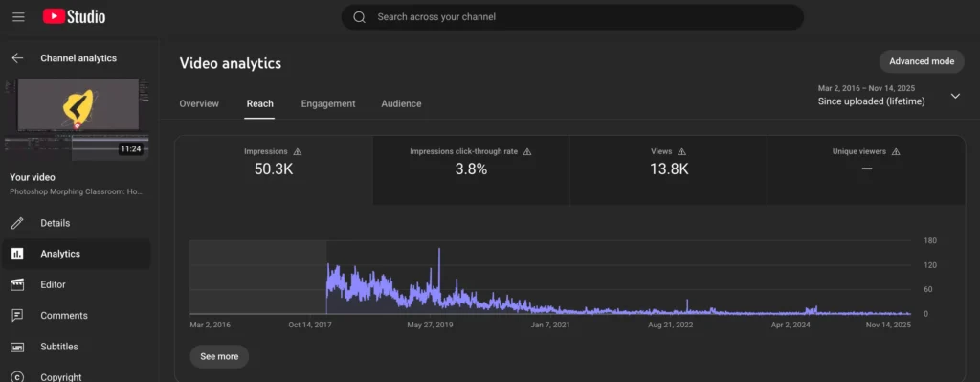980x382 pixels.
Task: Click the warning icon beside click-through rate
Action: pos(527,151)
